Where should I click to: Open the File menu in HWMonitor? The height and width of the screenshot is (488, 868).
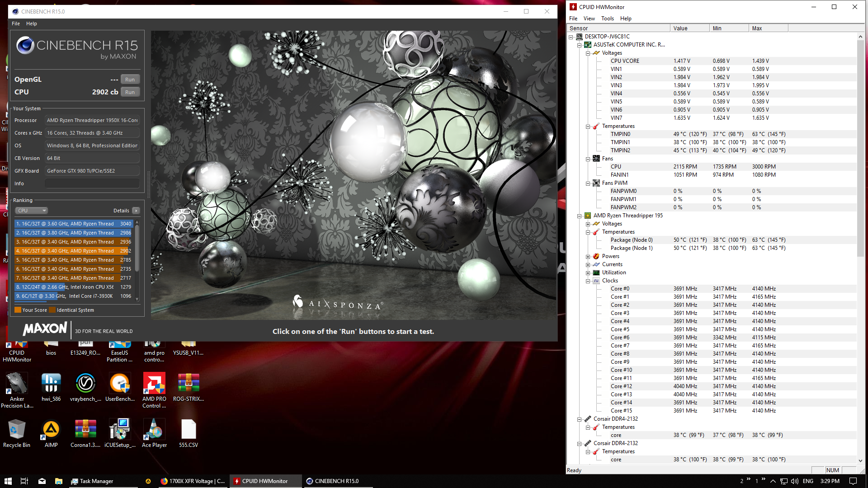(573, 19)
